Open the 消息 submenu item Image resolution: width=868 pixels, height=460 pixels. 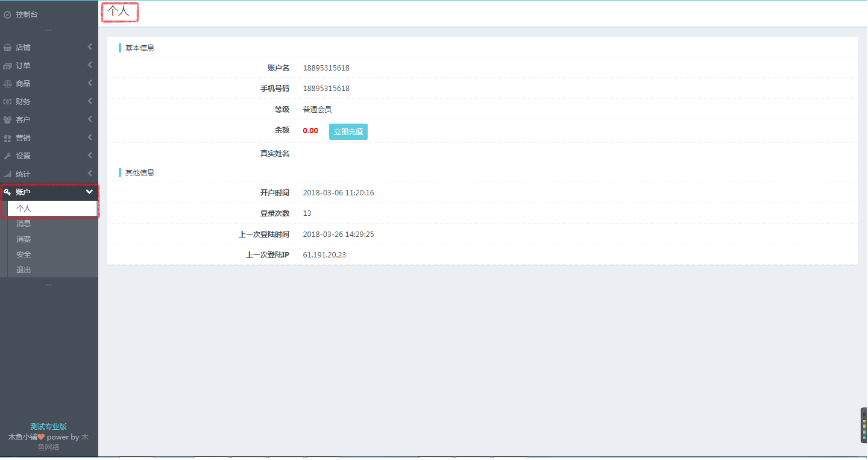pos(24,224)
